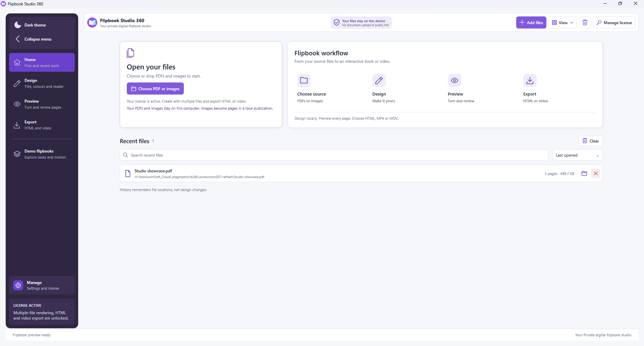Open the Home section in the sidebar
The image size is (644, 346).
(42, 62)
